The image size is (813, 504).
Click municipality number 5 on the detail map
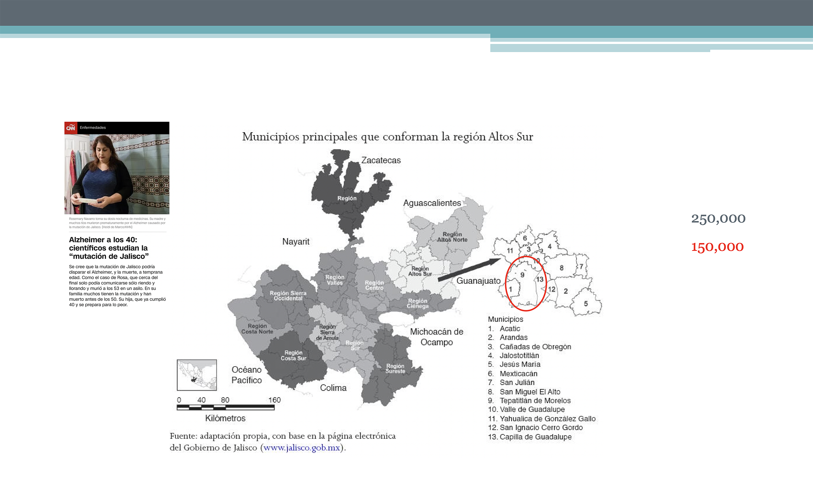click(586, 304)
